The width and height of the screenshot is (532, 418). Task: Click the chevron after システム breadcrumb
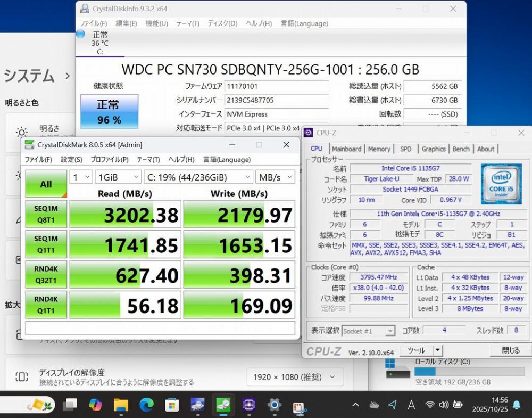pyautogui.click(x=68, y=76)
